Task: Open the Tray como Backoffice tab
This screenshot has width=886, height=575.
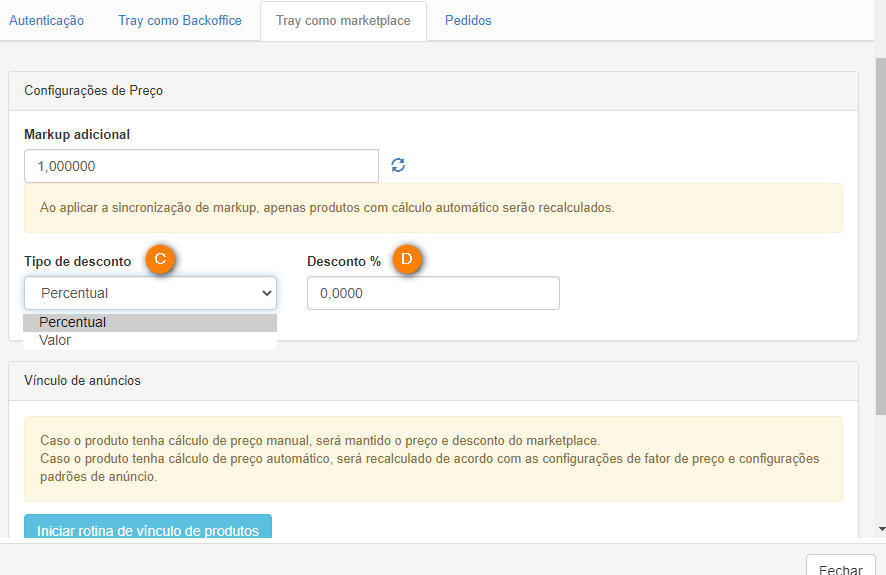Action: [x=180, y=21]
